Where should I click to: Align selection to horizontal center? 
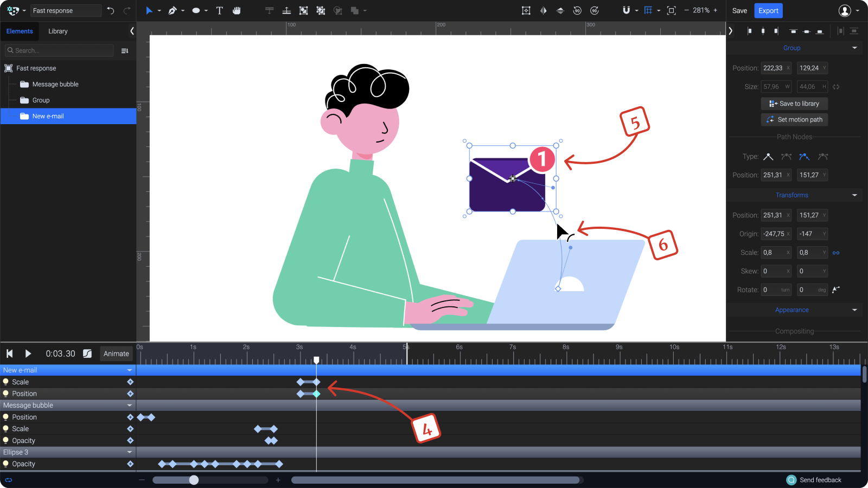[x=763, y=31]
